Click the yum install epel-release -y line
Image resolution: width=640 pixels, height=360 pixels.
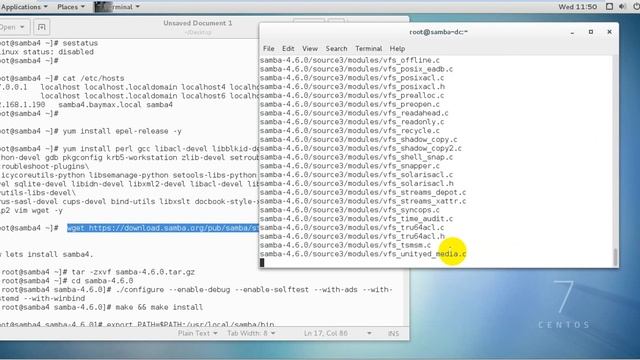coord(91,131)
